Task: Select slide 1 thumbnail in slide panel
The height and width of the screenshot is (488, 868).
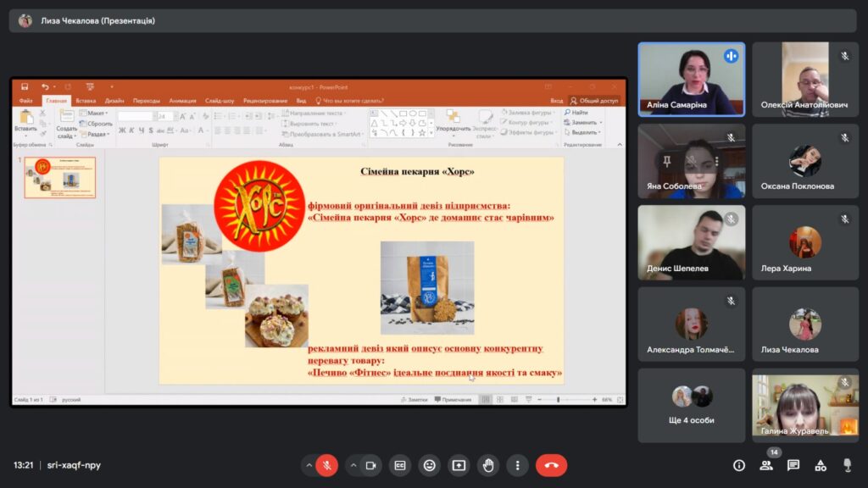Action: 60,178
